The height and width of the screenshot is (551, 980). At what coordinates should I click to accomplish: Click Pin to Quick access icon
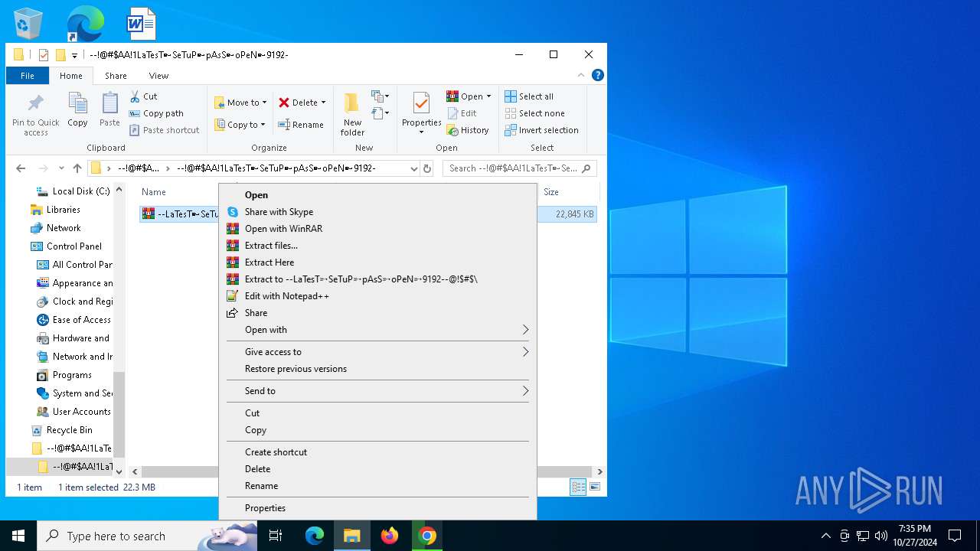[36, 115]
